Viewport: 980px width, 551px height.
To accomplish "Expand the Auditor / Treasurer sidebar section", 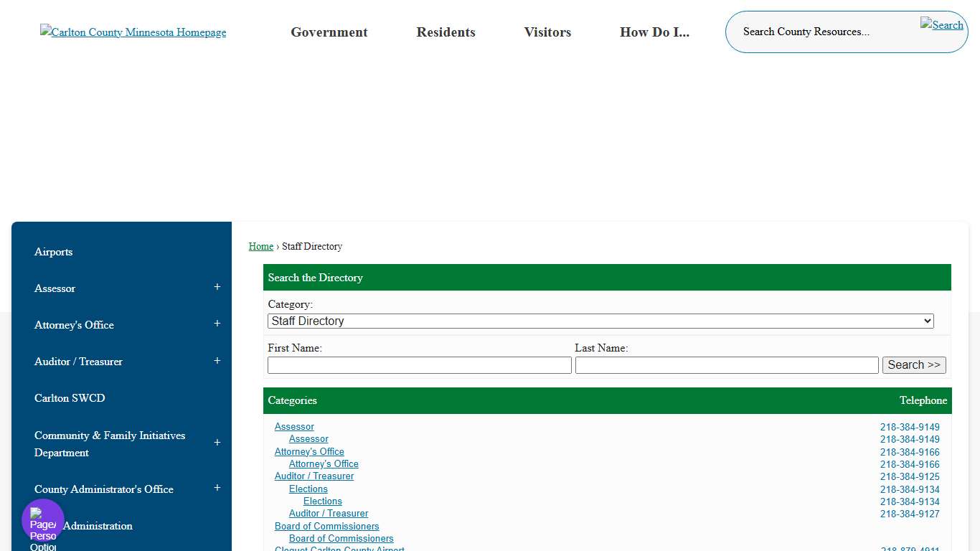I will pos(217,360).
